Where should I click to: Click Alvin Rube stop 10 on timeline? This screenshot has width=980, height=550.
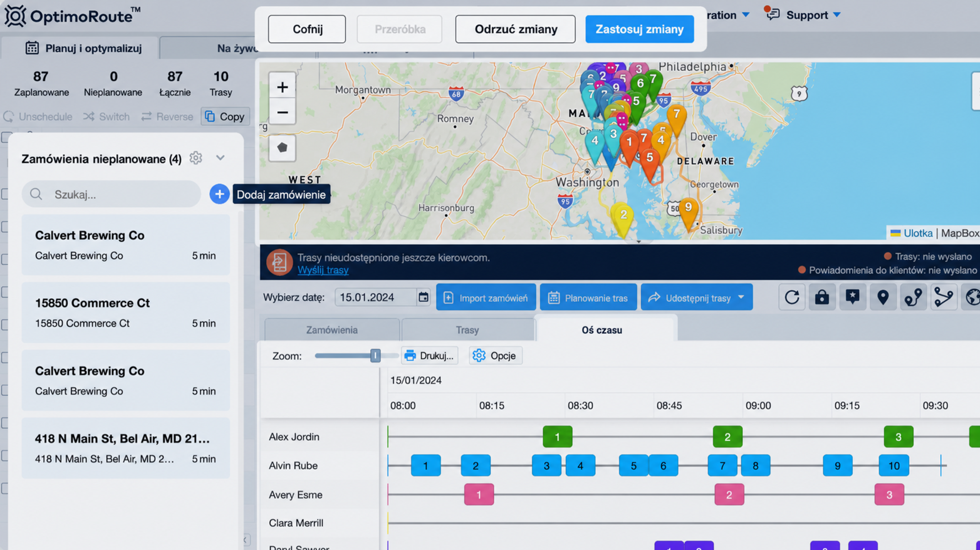click(894, 466)
